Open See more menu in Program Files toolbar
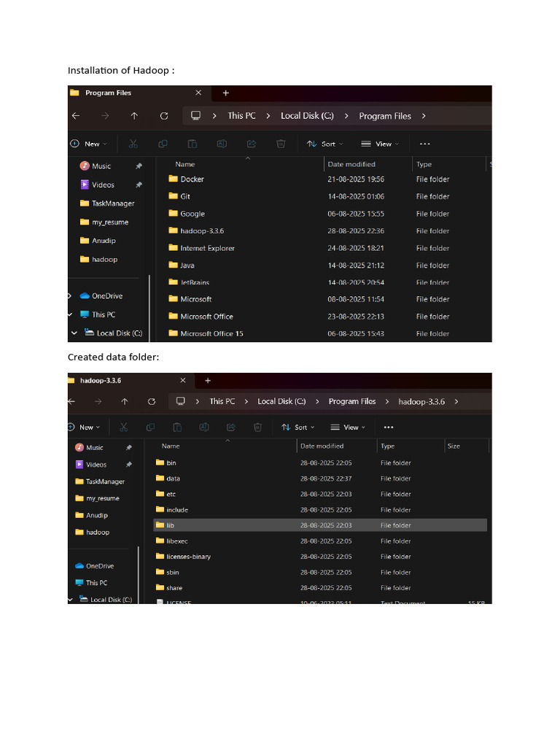The image size is (560, 747). (425, 144)
